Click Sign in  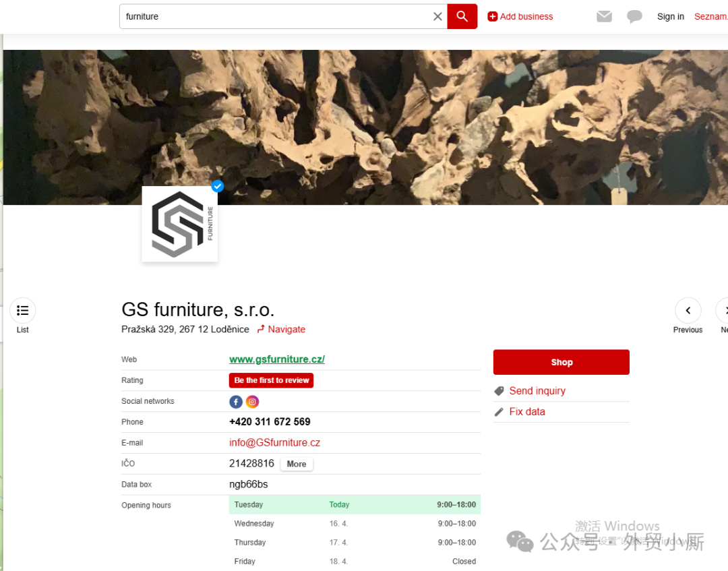[671, 17]
